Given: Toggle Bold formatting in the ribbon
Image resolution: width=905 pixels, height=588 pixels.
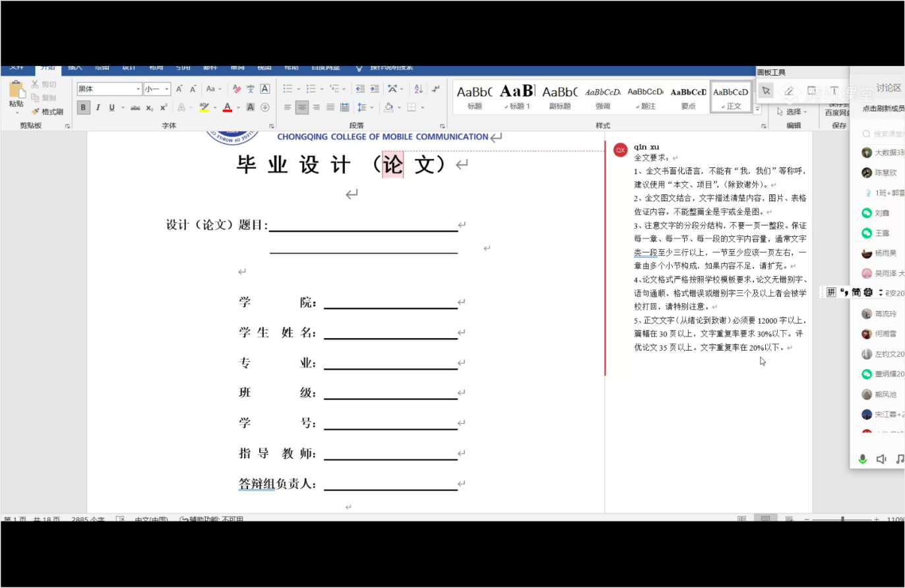Looking at the screenshot, I should tap(83, 107).
